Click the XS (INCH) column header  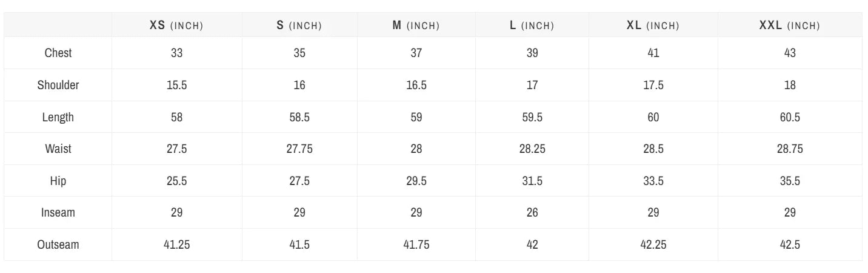pos(176,25)
